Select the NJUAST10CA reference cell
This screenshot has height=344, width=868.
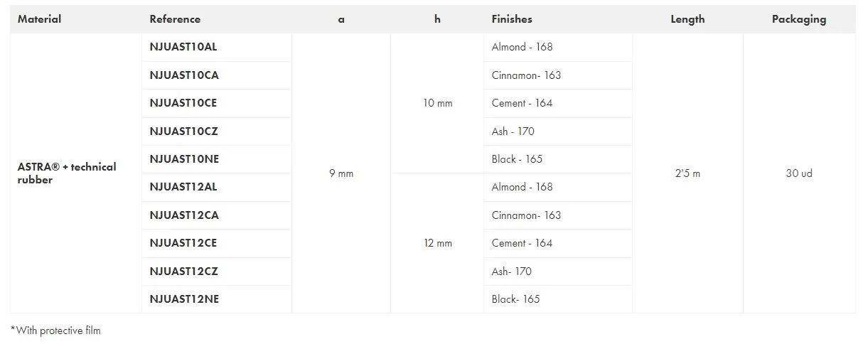point(184,75)
